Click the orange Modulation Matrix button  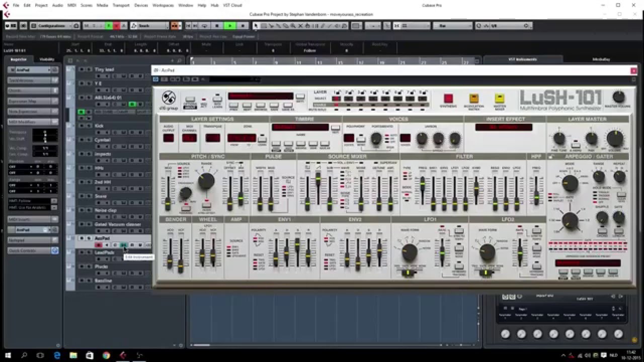pyautogui.click(x=474, y=99)
